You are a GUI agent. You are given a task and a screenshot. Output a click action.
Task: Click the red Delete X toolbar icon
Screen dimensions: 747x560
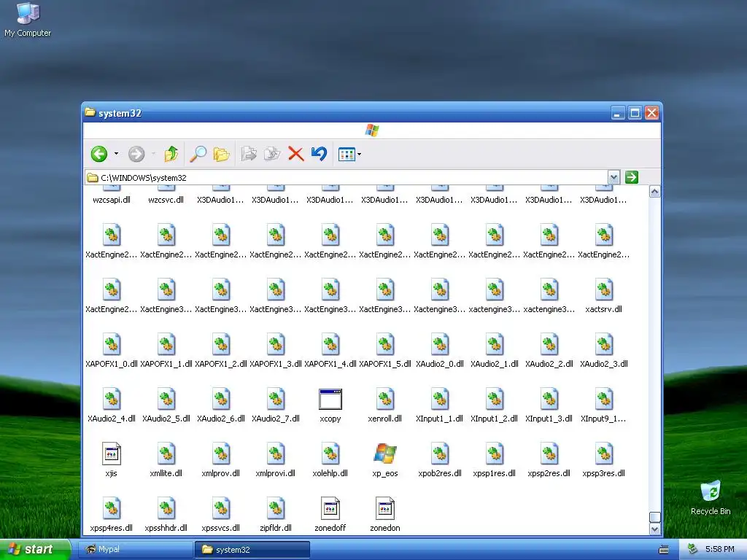coord(296,154)
